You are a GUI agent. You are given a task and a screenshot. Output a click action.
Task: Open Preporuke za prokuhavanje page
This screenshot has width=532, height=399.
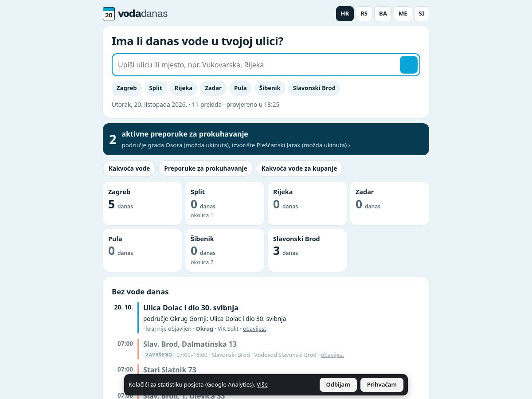click(206, 168)
